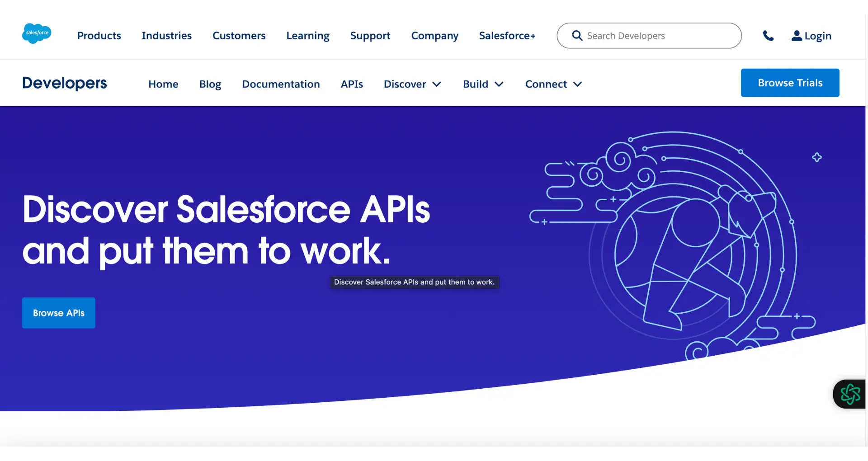This screenshot has height=461, width=868.
Task: Open the Salesforce+ link
Action: point(507,35)
